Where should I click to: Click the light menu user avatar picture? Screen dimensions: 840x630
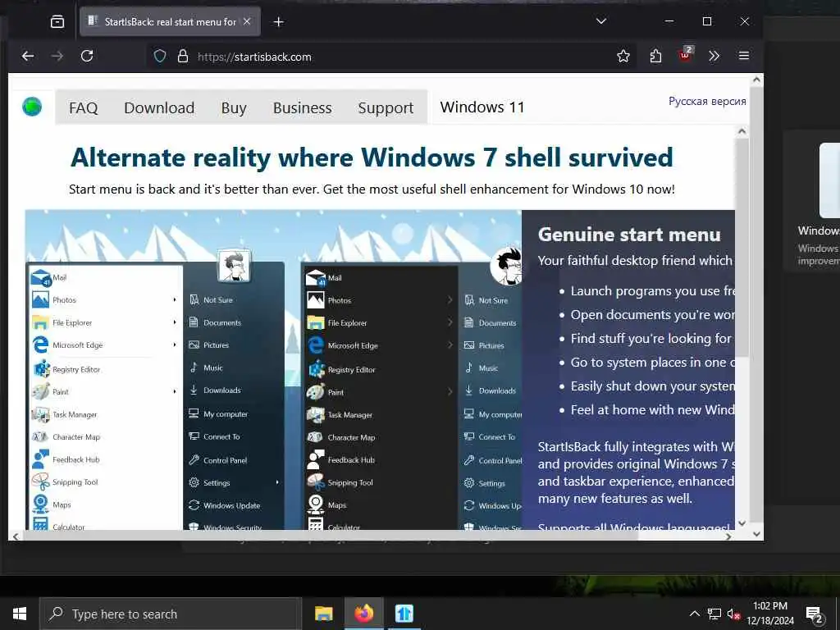click(x=234, y=266)
